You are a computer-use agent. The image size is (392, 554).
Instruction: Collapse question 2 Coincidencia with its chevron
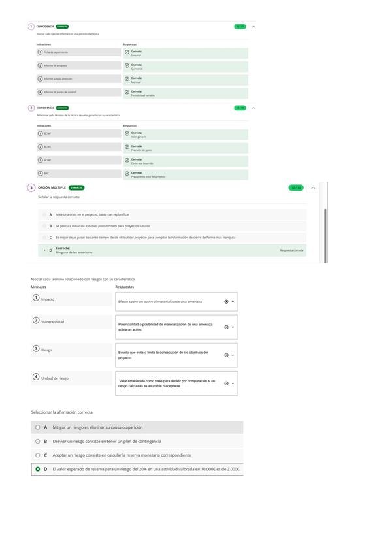coord(253,108)
